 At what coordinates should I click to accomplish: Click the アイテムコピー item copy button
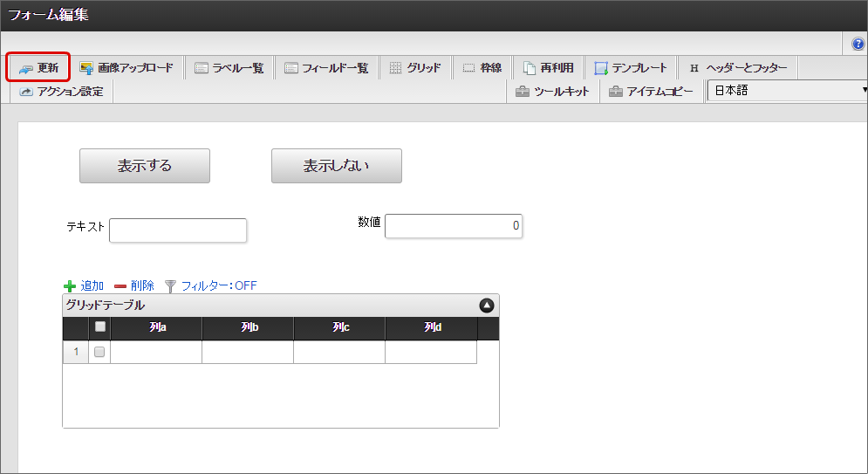(651, 92)
